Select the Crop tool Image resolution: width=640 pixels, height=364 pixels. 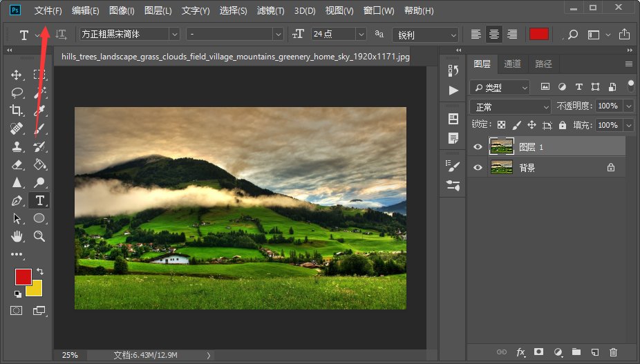pos(17,111)
